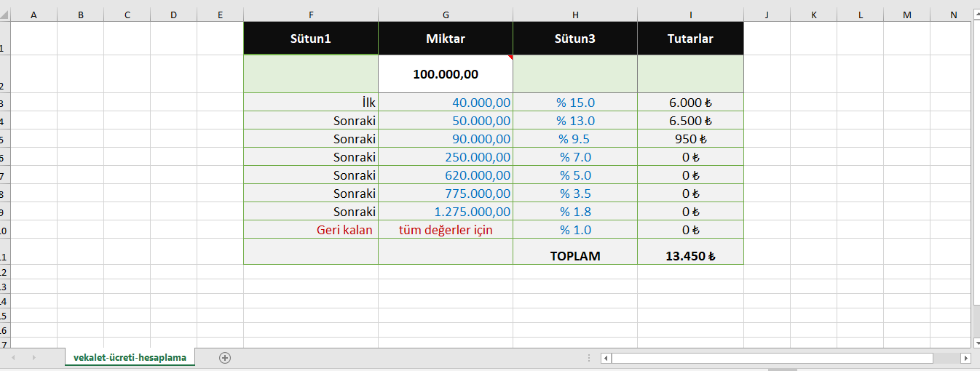
Task: Click the 100.000,00 amount input cell
Action: (x=445, y=74)
